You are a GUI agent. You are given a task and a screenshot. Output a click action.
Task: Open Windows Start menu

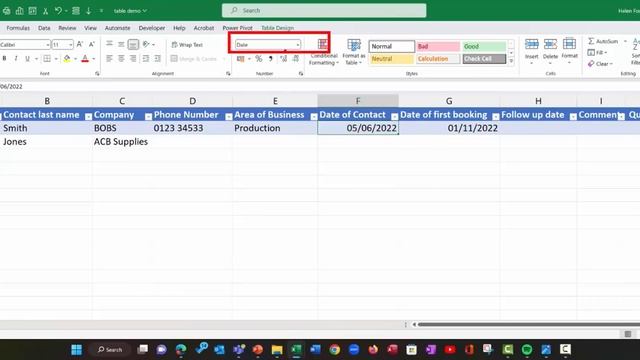click(76, 350)
